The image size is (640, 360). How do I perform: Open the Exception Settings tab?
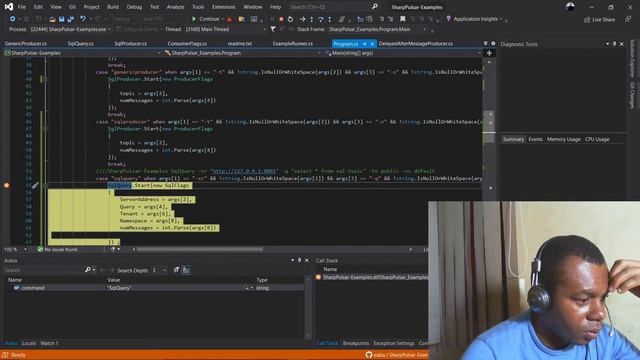[x=393, y=343]
